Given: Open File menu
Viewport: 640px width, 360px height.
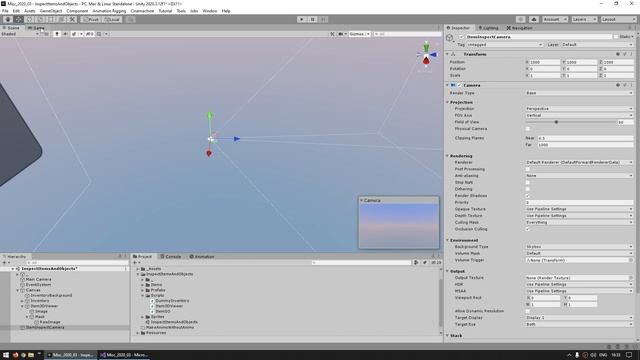Looking at the screenshot, I should [x=5, y=11].
